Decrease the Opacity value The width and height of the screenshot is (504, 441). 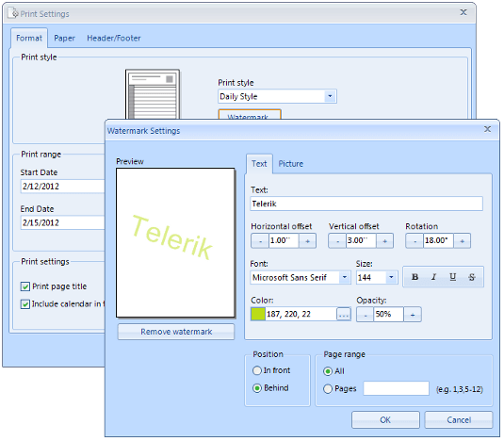[x=366, y=315]
